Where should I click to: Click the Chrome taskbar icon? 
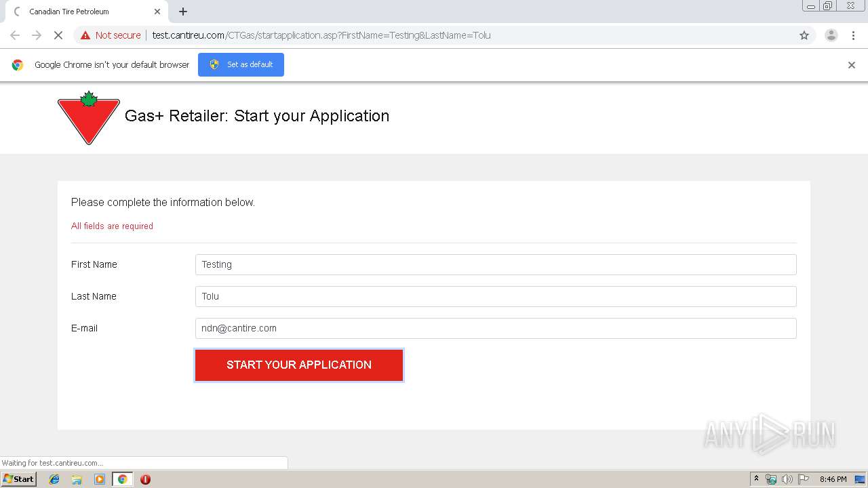[x=122, y=479]
